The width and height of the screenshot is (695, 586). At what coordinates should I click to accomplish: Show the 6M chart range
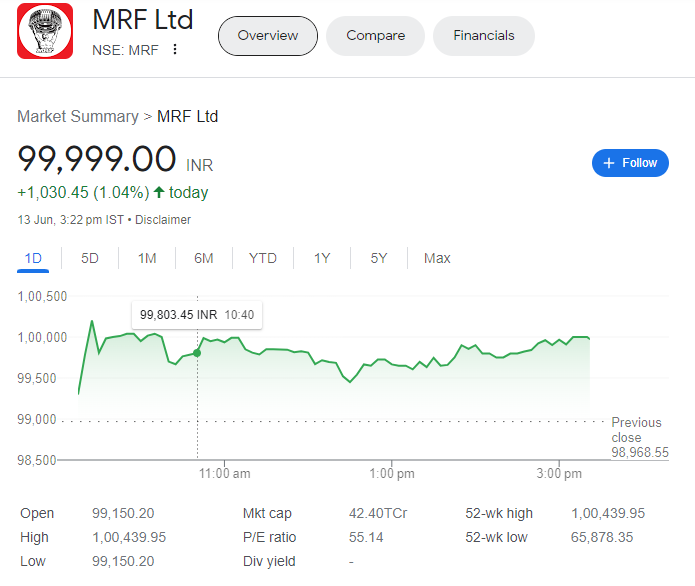(x=203, y=258)
